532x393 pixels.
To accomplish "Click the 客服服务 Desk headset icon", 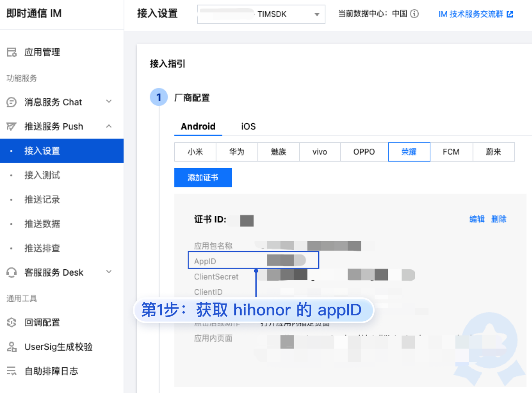I will 12,273.
